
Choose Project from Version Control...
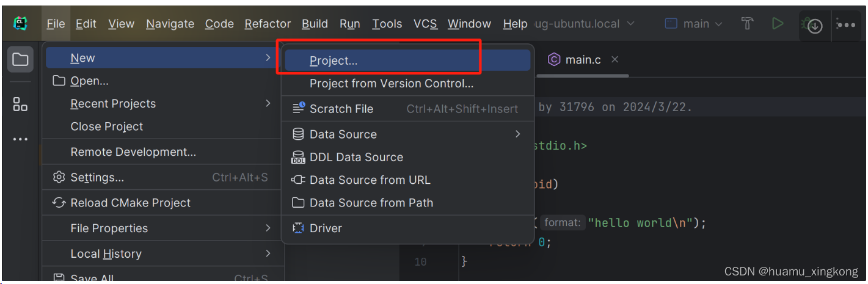(391, 84)
